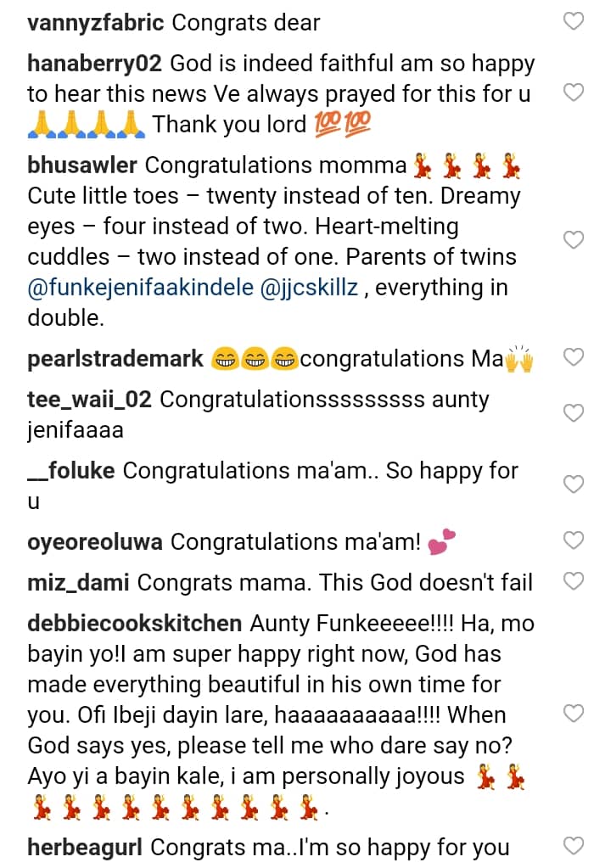The height and width of the screenshot is (868, 605).
Task: Heart tee_waii_02's aunty jenifaaaa comment
Action: (x=574, y=413)
